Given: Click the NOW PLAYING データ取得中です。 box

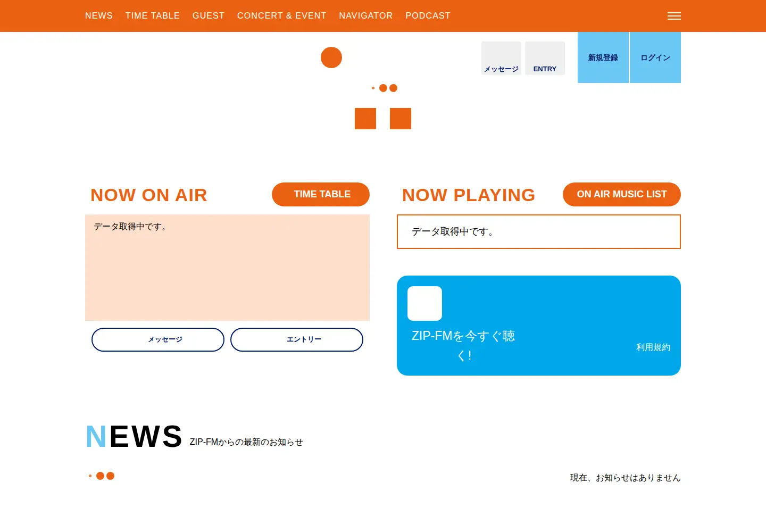Looking at the screenshot, I should click(x=539, y=231).
